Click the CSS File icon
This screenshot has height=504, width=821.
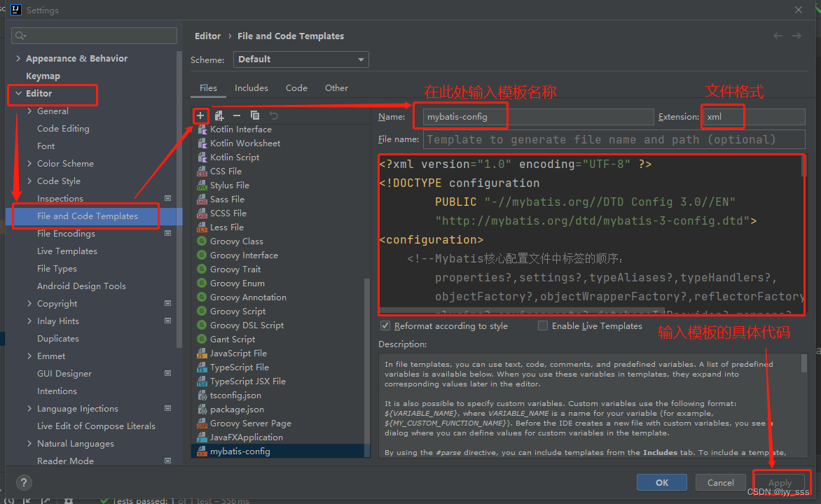(202, 171)
